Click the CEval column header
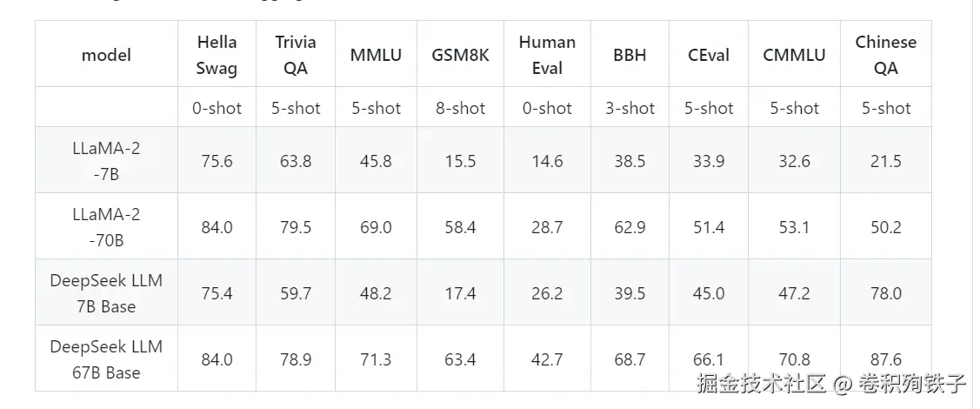Screen dimensions: 980x409 pyautogui.click(x=709, y=55)
